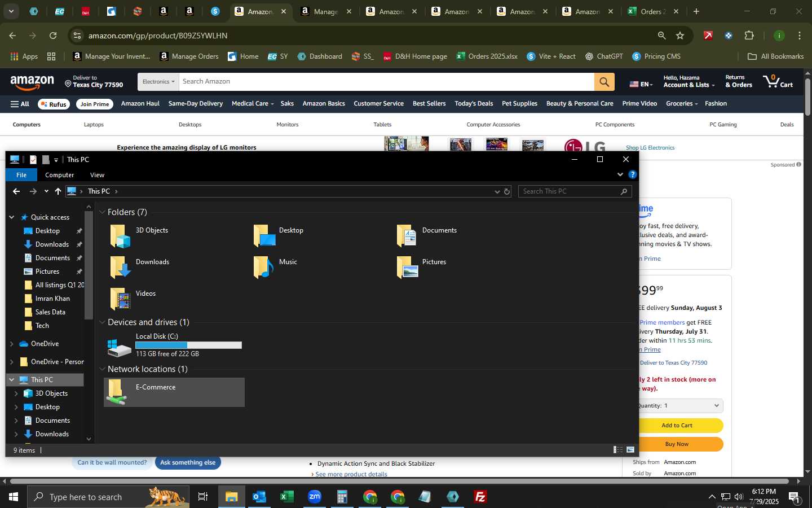Click the Search This PC field
The height and width of the screenshot is (508, 812).
click(x=575, y=191)
